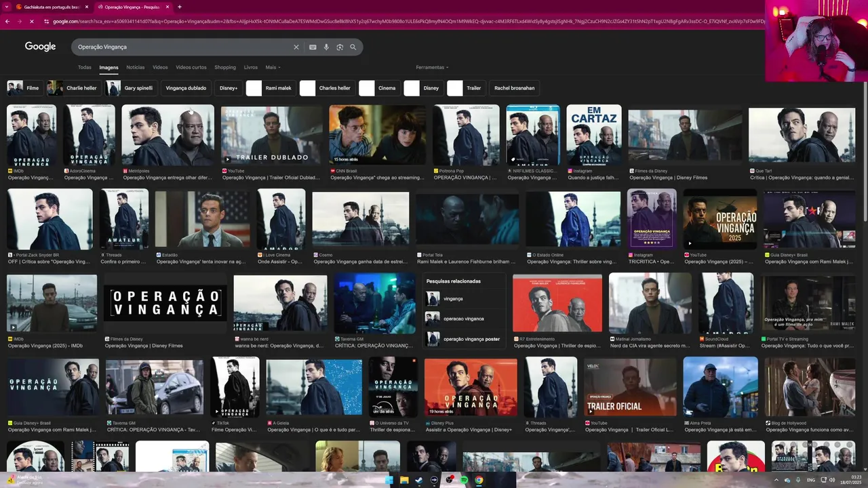Image resolution: width=868 pixels, height=488 pixels.
Task: Filter by the Charlie heller chip
Action: (73, 88)
